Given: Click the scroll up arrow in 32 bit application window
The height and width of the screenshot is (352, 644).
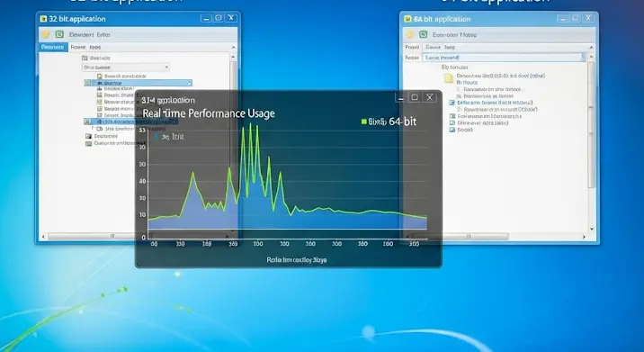Looking at the screenshot, I should click(x=233, y=57).
